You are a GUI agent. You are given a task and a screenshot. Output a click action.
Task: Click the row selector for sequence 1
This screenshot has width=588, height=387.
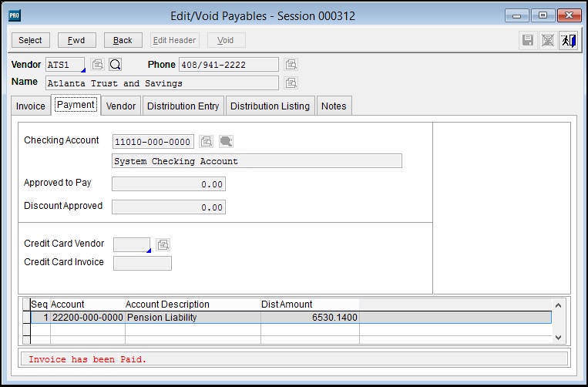tap(26, 318)
